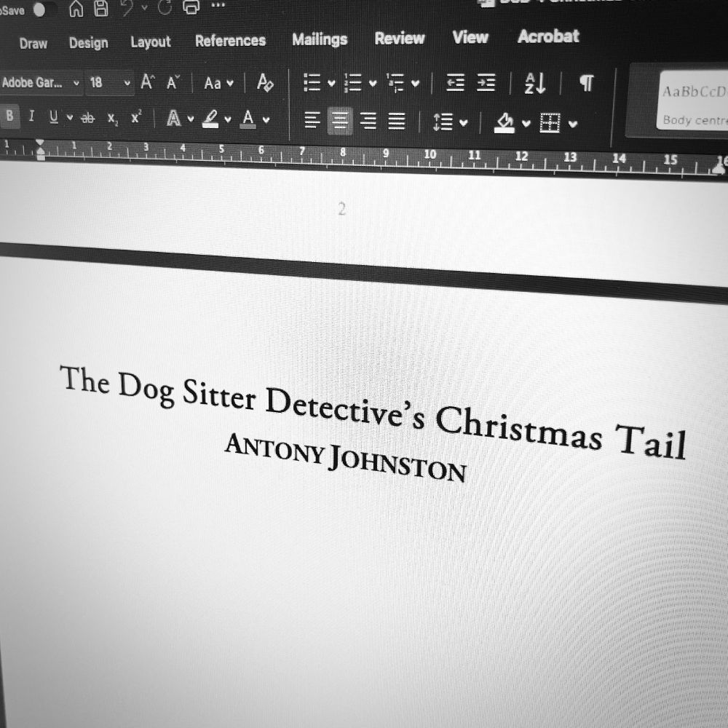728x728 pixels.
Task: Click the Text Effects outlined A icon
Action: (x=174, y=119)
